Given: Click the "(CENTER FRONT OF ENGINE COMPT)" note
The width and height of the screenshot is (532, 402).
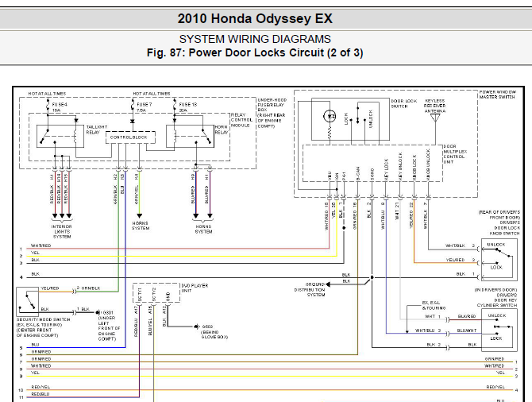Looking at the screenshot, I should point(37,332).
